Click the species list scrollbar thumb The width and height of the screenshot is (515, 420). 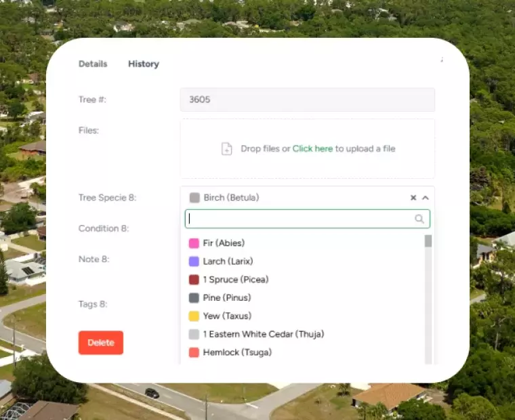tap(428, 240)
